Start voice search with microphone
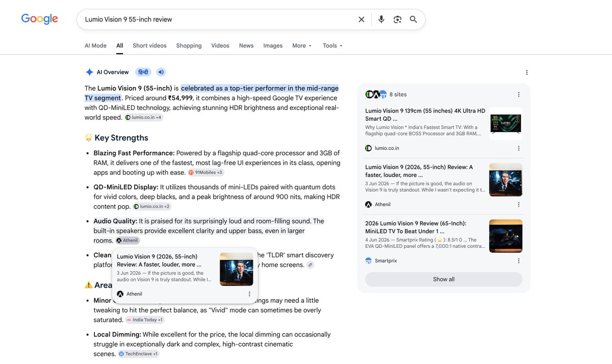Image resolution: width=612 pixels, height=364 pixels. [x=381, y=19]
